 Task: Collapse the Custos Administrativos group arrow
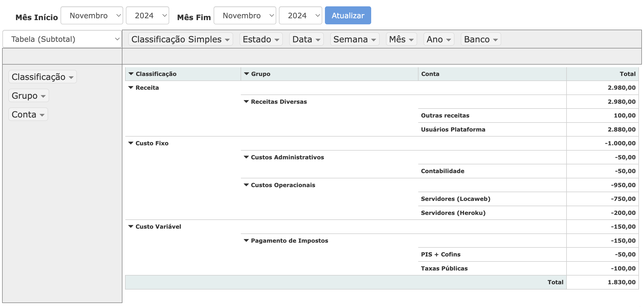point(246,157)
